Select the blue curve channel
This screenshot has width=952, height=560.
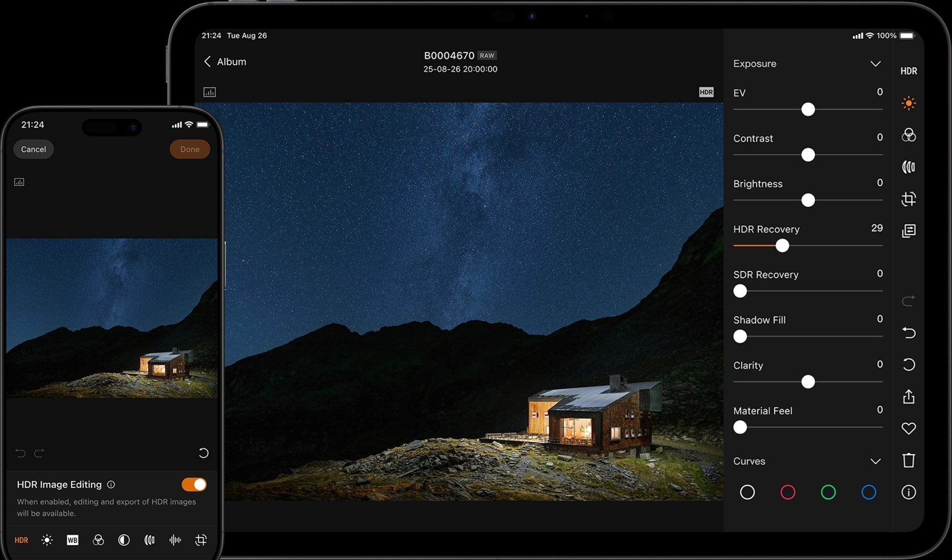869,492
